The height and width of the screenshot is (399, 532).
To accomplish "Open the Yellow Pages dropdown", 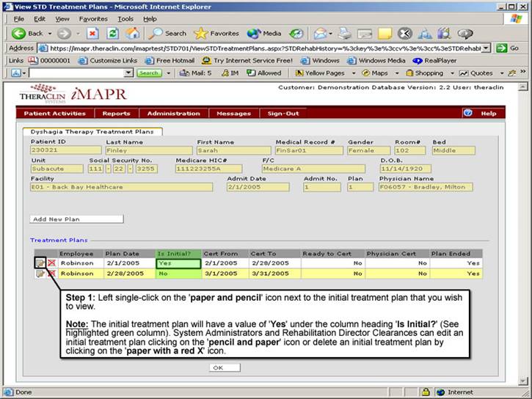I will [x=354, y=73].
